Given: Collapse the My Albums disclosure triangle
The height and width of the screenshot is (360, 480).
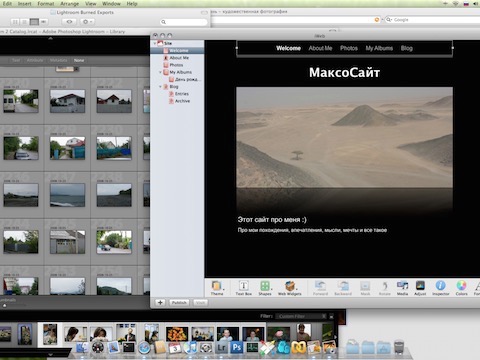Looking at the screenshot, I should 160,72.
